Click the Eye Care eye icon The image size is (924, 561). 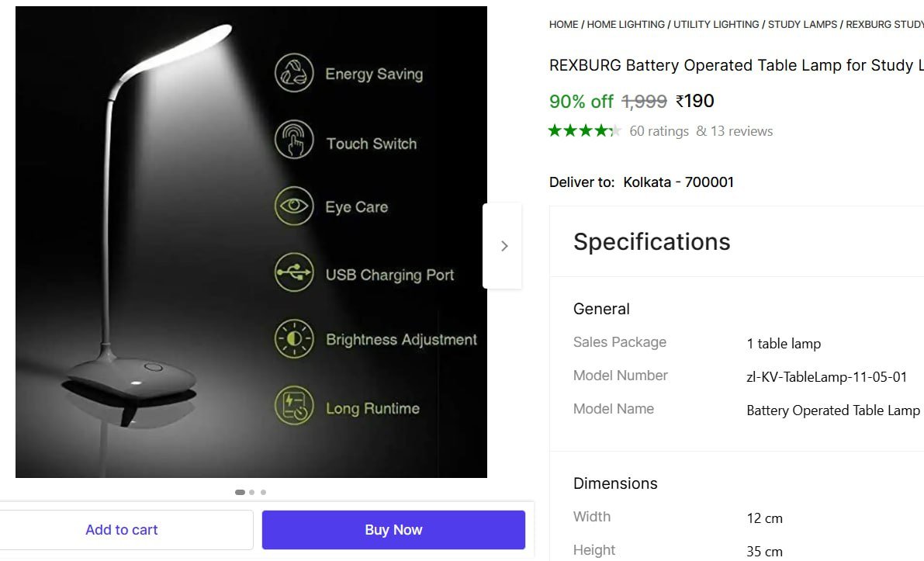pyautogui.click(x=294, y=206)
